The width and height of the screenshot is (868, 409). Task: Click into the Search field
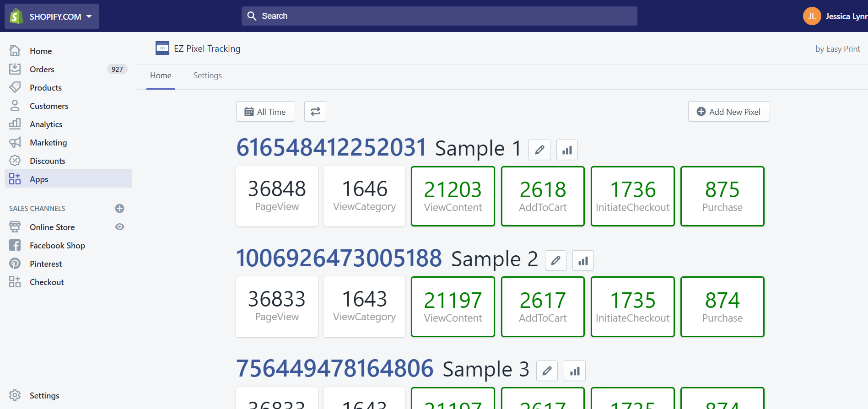(x=439, y=16)
